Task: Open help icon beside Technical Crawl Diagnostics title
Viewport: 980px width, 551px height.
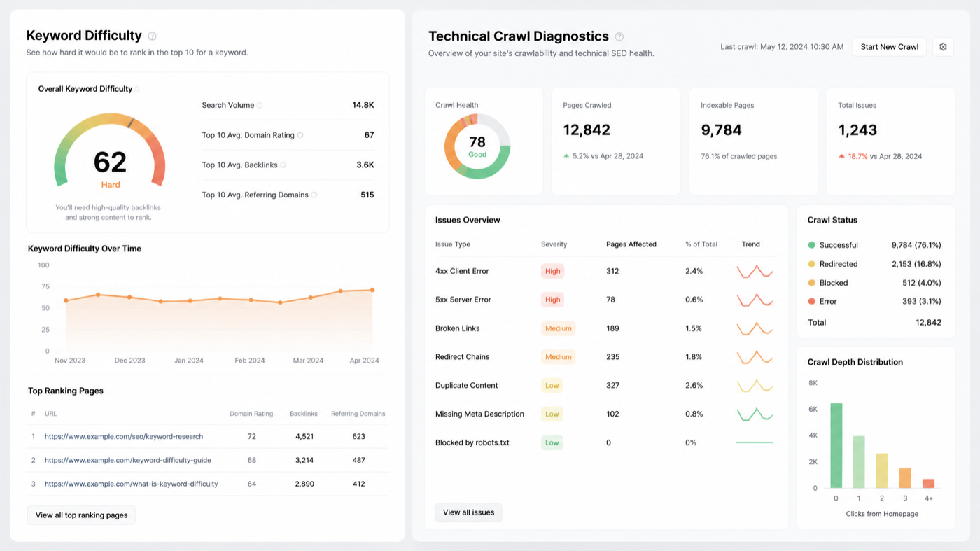Action: [x=619, y=36]
